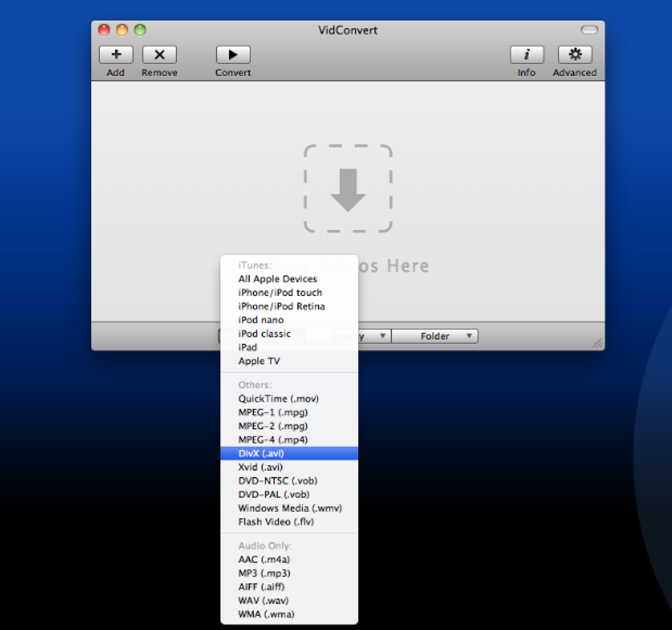Choose QuickTime (.mov) format
The height and width of the screenshot is (630, 672).
click(x=289, y=399)
